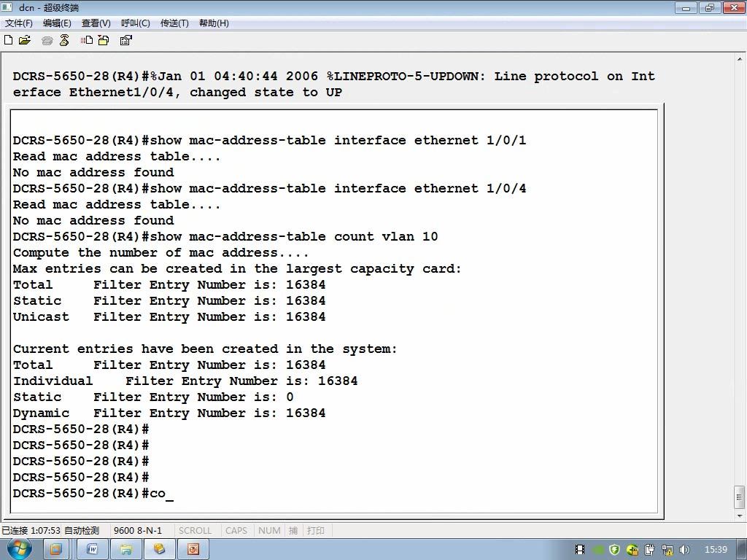Open the orange app taskbar button beside Start
Viewport: 747px width, 560px height.
(x=56, y=550)
